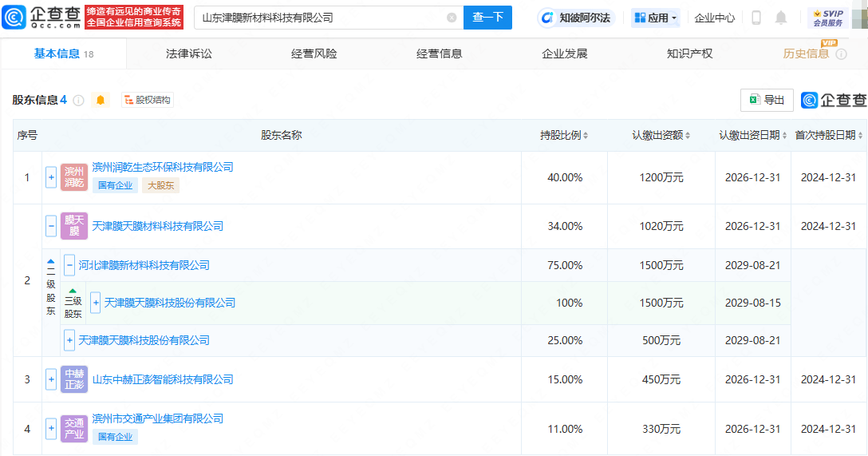The image size is (868, 456).
Task: Open the 历史信息 VIP tab
Action: 806,54
